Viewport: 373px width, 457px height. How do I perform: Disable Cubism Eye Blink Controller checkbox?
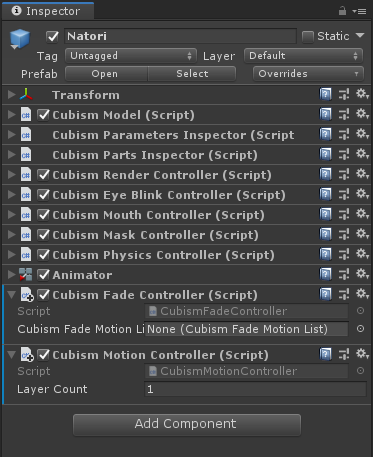tap(43, 195)
